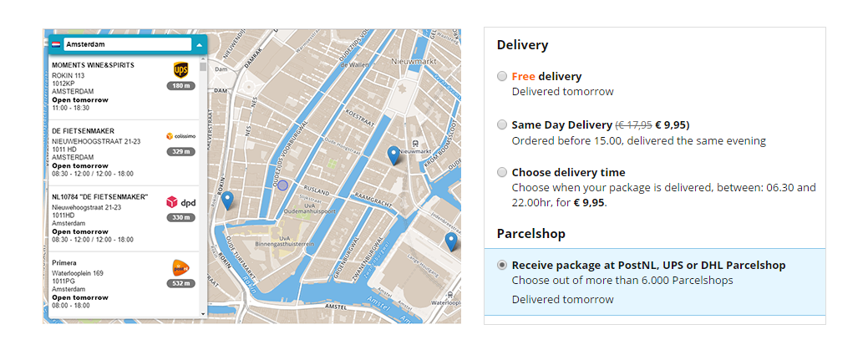This screenshot has height=360, width=868.
Task: Click the purple current-location circle on the map
Action: (x=283, y=185)
